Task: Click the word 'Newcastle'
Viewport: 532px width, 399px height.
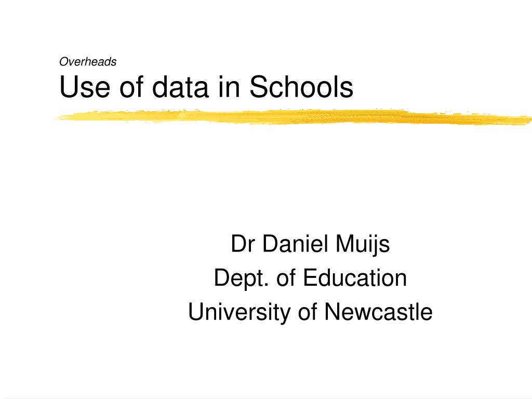Action: click(378, 312)
